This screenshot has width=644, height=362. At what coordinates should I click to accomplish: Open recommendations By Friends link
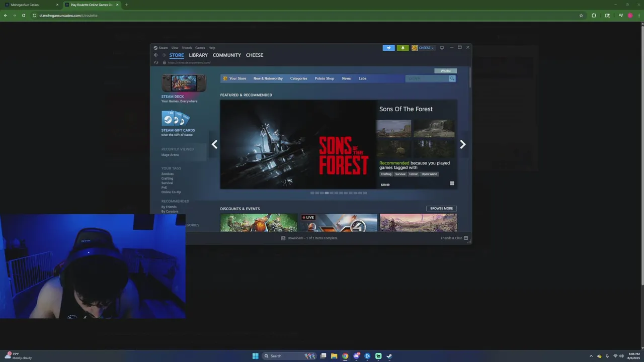(x=169, y=207)
